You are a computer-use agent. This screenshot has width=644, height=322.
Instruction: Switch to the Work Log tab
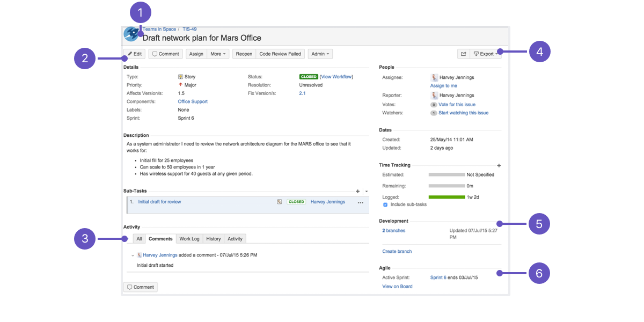[189, 239]
